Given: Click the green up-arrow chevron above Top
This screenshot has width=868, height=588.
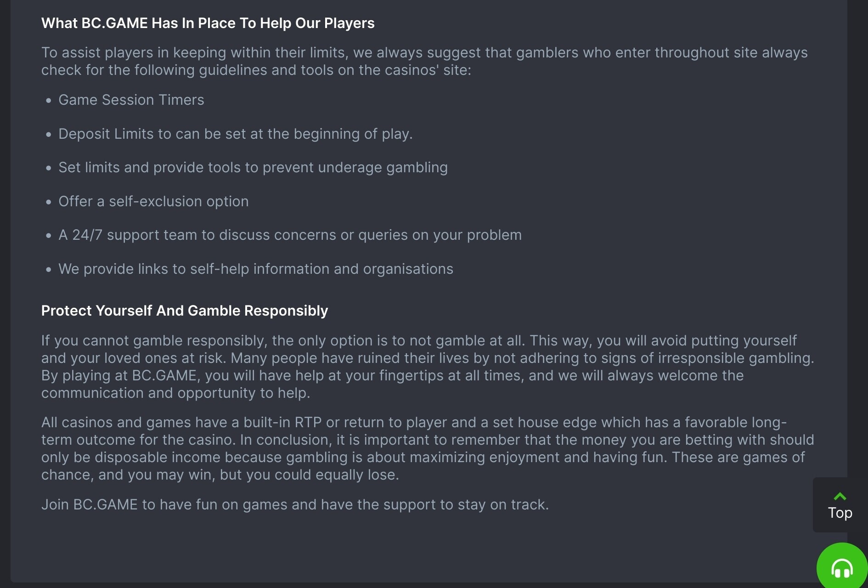Looking at the screenshot, I should [840, 496].
